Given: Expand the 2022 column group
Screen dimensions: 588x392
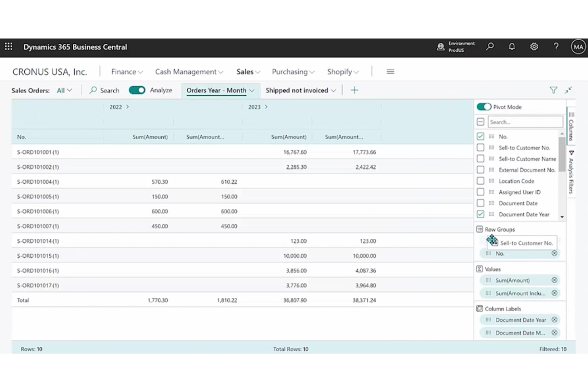Looking at the screenshot, I should pyautogui.click(x=128, y=107).
